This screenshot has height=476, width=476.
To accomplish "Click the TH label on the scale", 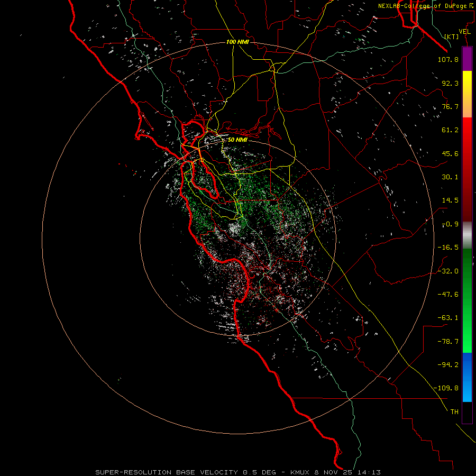I will (454, 411).
